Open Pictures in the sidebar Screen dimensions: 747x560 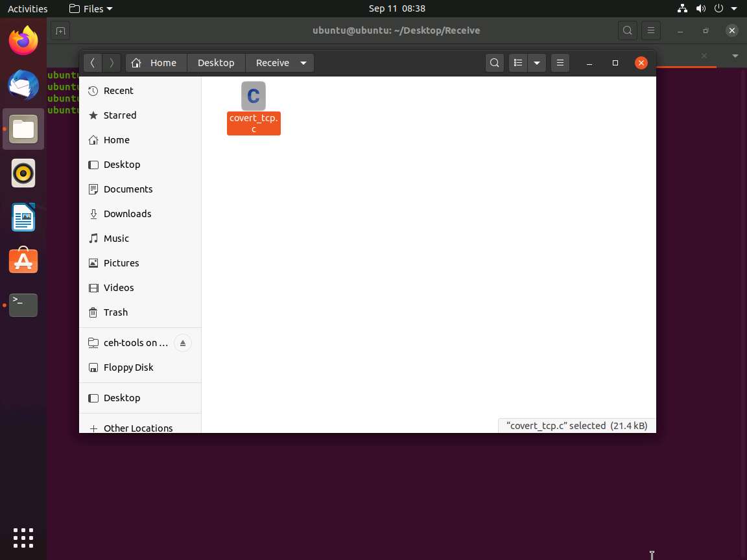tap(140, 263)
